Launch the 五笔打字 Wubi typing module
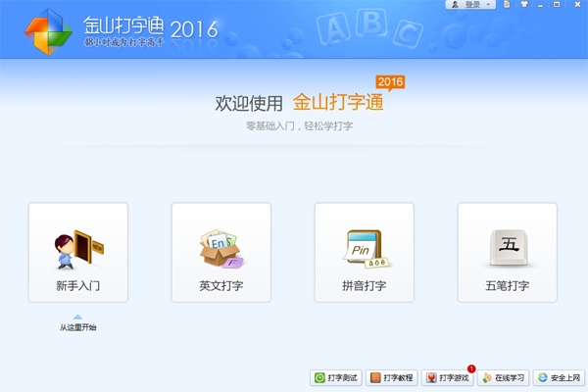Viewport: 588px width, 392px height. pos(507,252)
